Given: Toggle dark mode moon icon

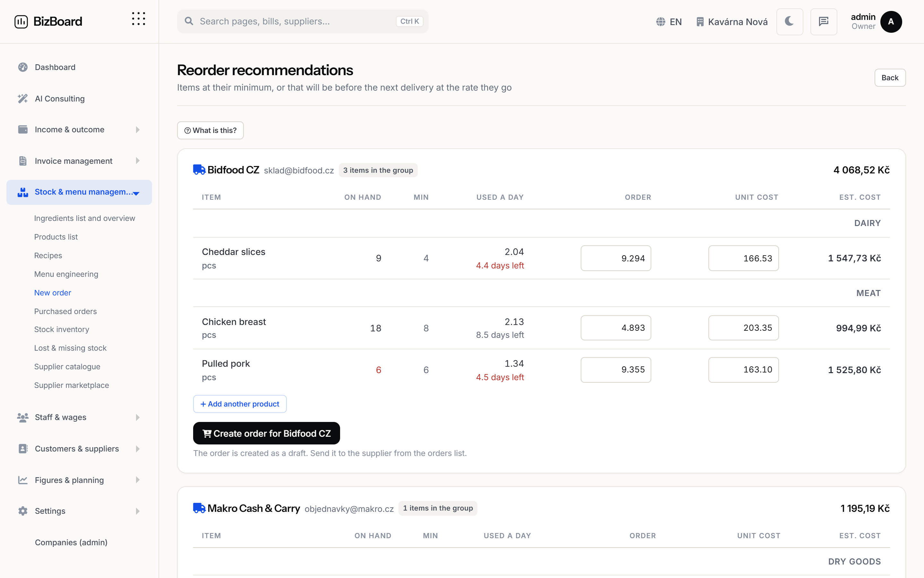Looking at the screenshot, I should (x=789, y=22).
